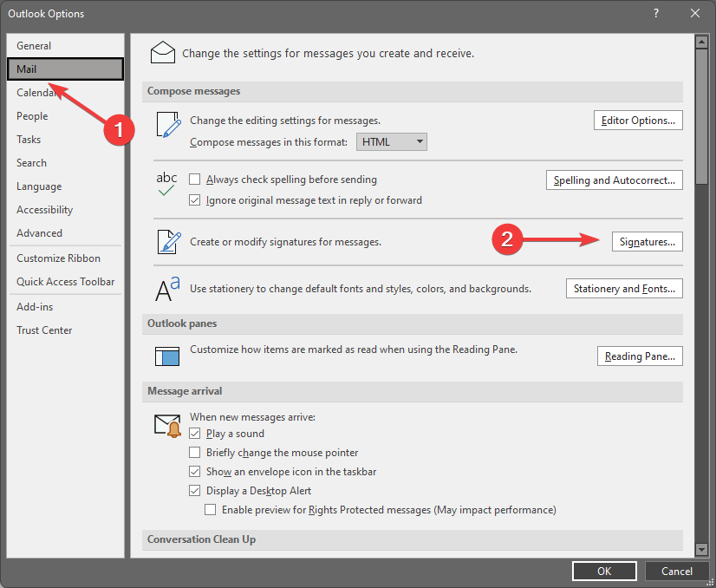
Task: Click the stationery Aa fonts icon
Action: point(167,289)
